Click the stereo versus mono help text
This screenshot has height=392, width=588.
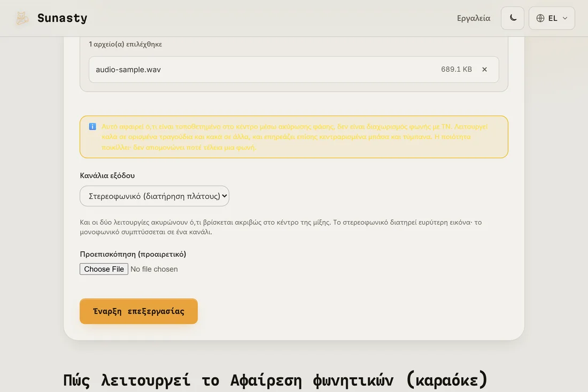coord(281,227)
